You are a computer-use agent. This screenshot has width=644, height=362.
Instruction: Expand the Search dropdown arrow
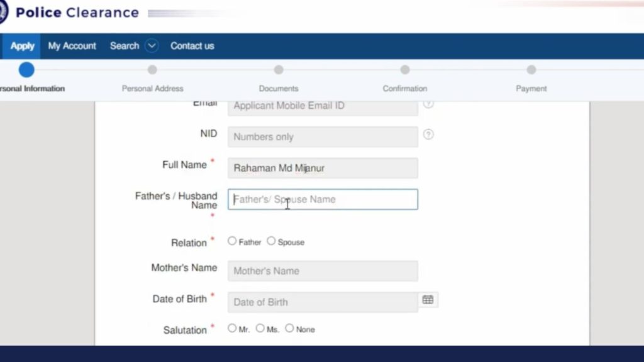tap(152, 46)
